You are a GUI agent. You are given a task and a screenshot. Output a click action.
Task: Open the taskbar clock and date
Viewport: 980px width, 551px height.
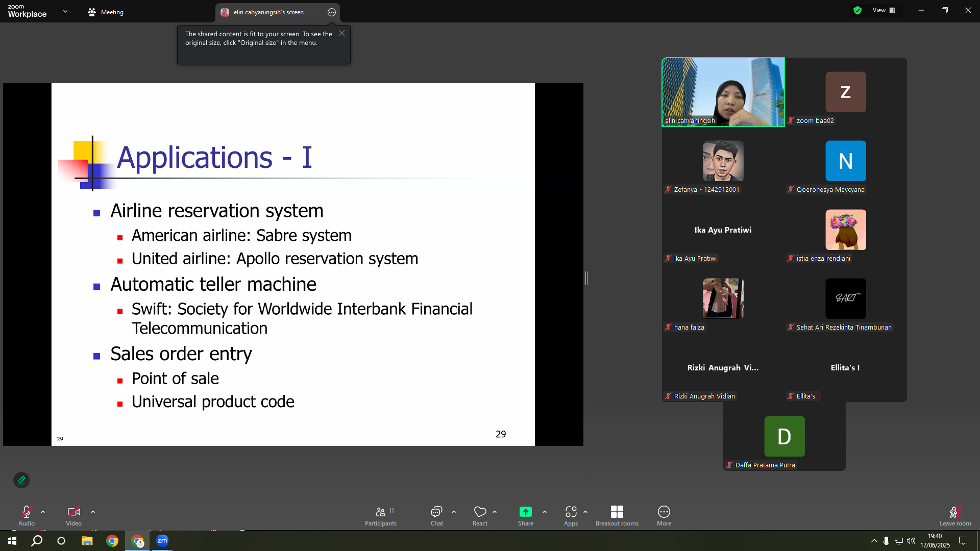tap(935, 541)
